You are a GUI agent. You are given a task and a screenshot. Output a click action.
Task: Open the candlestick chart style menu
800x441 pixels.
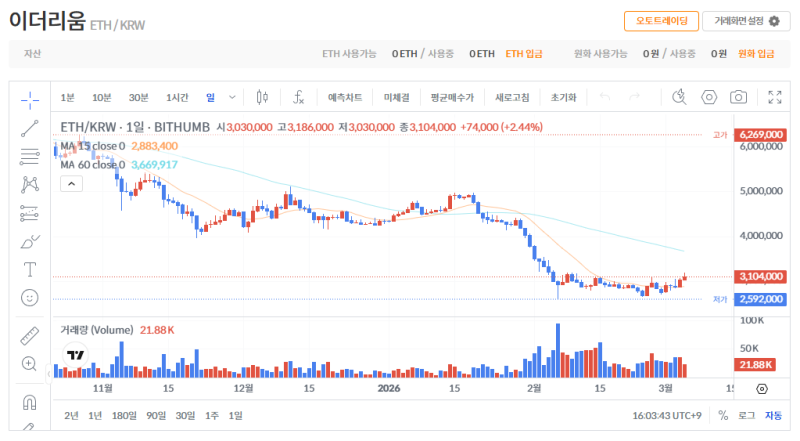point(262,97)
